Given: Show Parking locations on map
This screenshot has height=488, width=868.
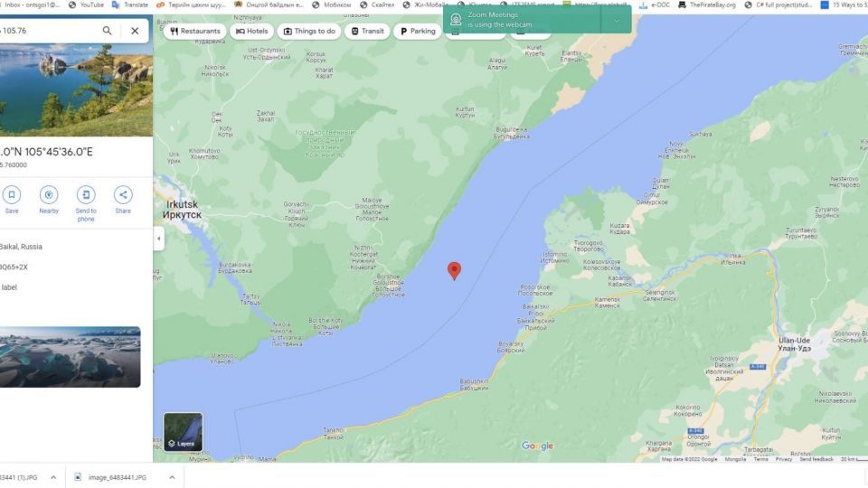Looking at the screenshot, I should (x=416, y=32).
